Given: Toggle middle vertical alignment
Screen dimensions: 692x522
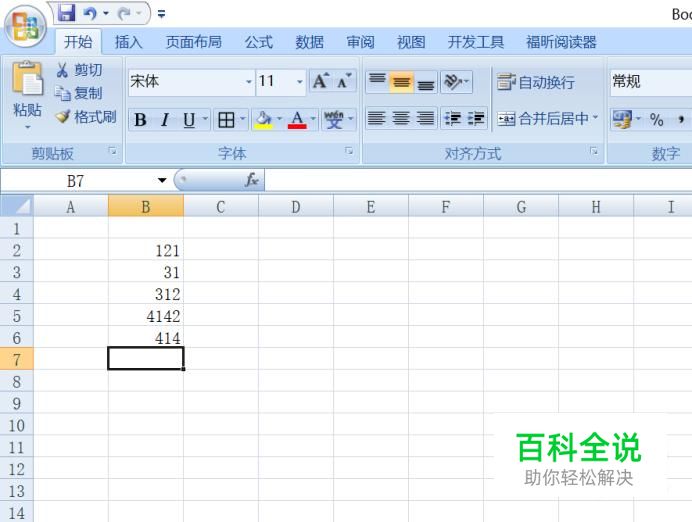Looking at the screenshot, I should 401,82.
